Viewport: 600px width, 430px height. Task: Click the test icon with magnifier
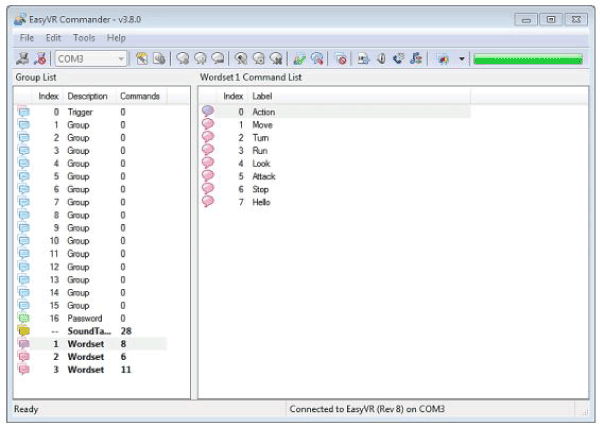pyautogui.click(x=317, y=59)
